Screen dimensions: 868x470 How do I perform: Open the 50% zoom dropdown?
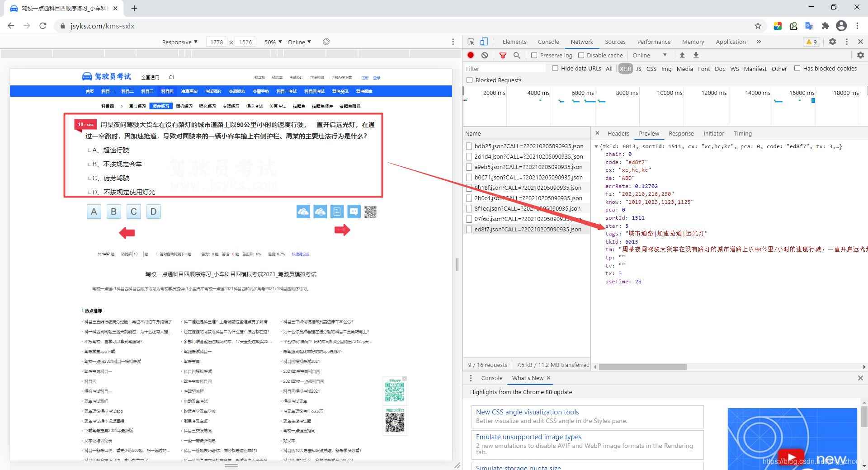click(273, 42)
